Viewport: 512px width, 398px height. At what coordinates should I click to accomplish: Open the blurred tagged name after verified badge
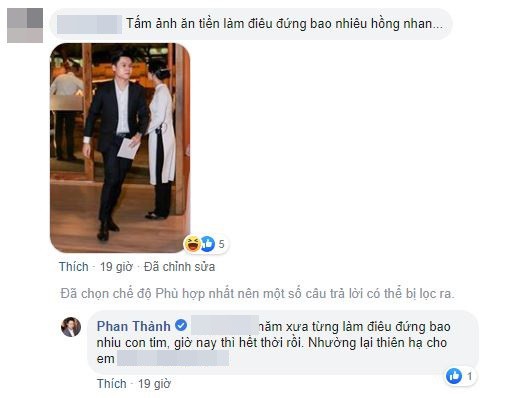click(x=225, y=325)
